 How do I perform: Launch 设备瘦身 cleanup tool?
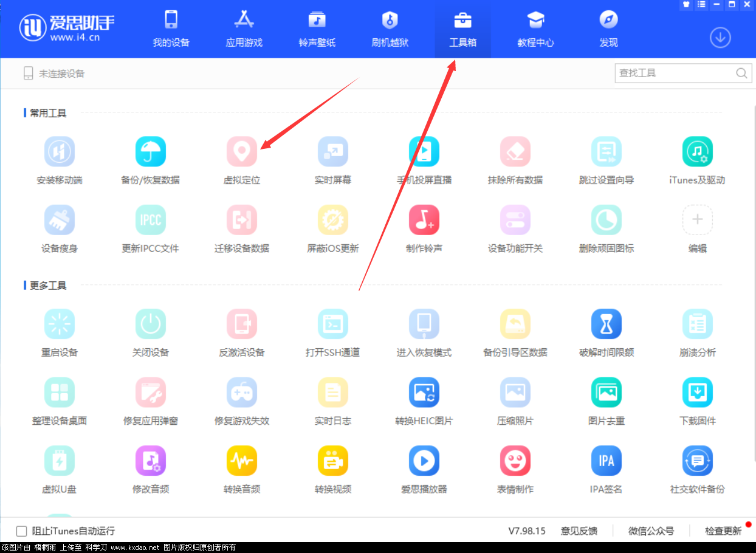tap(60, 219)
